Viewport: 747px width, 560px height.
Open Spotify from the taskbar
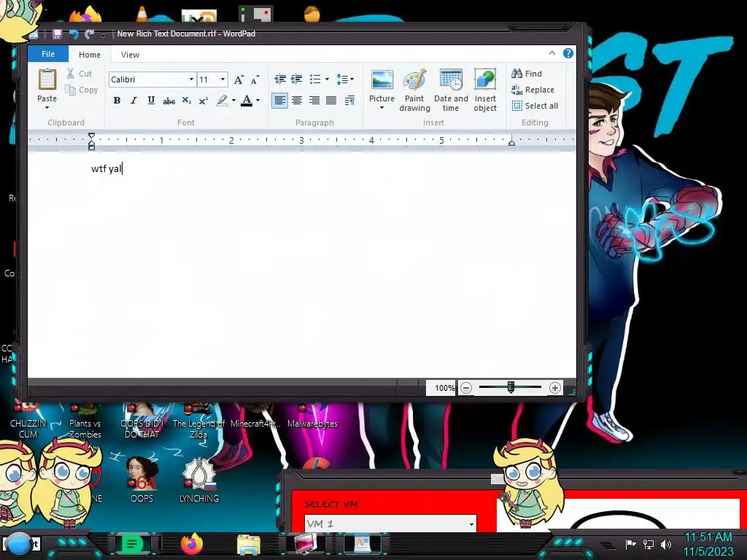[132, 543]
